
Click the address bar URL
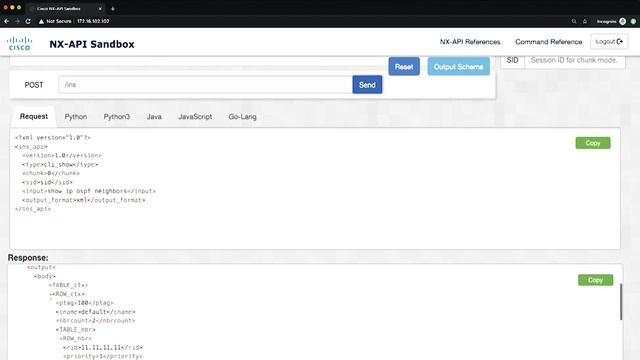click(93, 21)
